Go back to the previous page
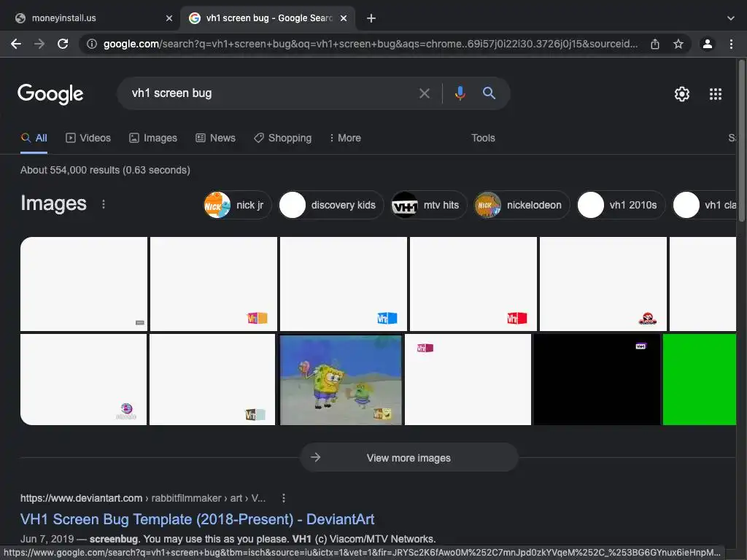 pos(16,44)
